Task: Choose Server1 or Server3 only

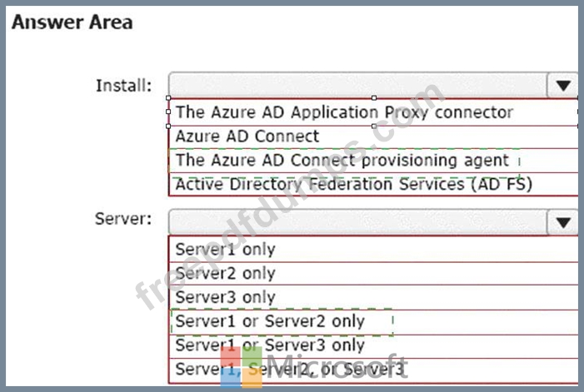Action: click(x=270, y=345)
